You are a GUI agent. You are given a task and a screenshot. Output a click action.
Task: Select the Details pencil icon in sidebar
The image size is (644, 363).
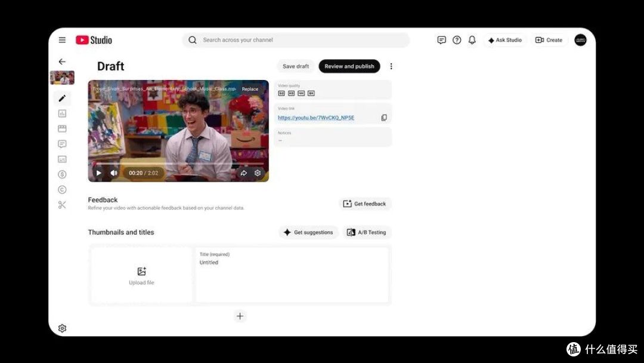[x=62, y=99]
